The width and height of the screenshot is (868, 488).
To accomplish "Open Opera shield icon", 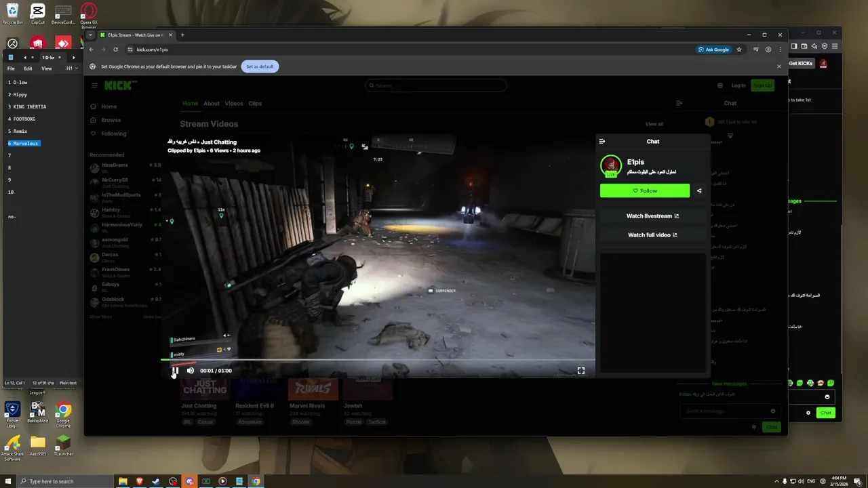I will click(x=825, y=46).
